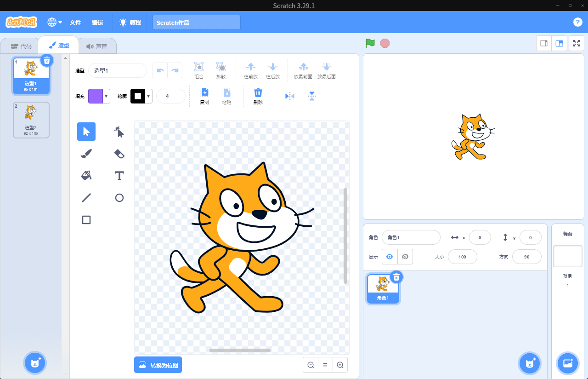588x379 pixels.
Task: Select the Rectangle tool
Action: pyautogui.click(x=86, y=220)
